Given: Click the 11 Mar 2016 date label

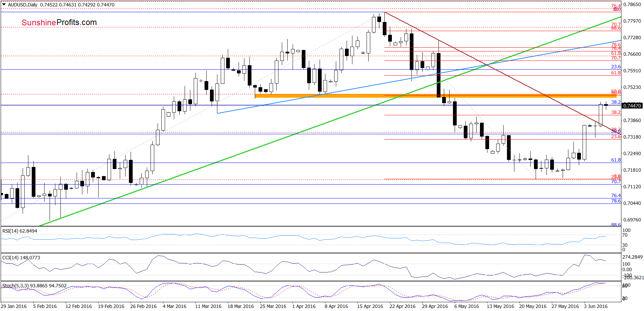Looking at the screenshot, I should click(x=208, y=306).
